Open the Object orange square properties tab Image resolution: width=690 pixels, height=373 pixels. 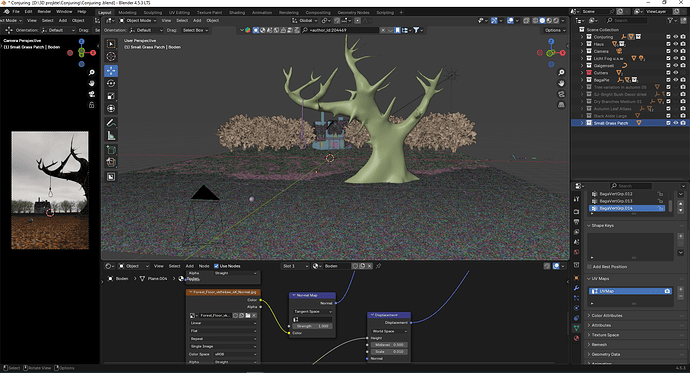(x=576, y=278)
